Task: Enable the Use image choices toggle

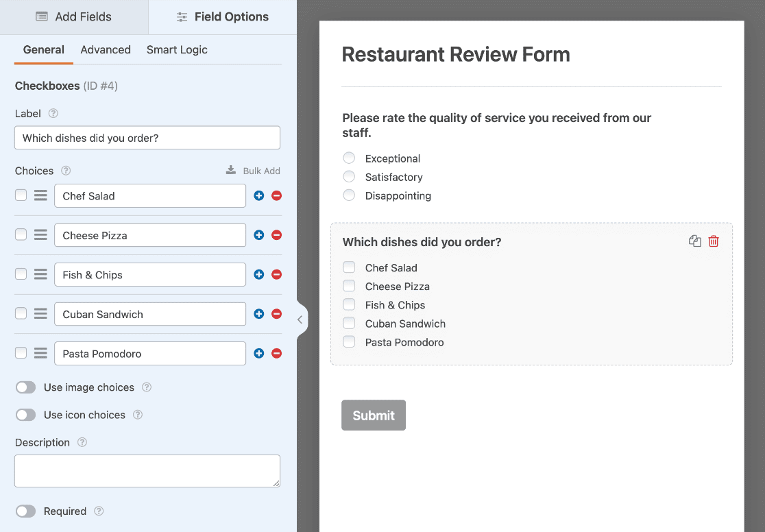Action: coord(25,387)
